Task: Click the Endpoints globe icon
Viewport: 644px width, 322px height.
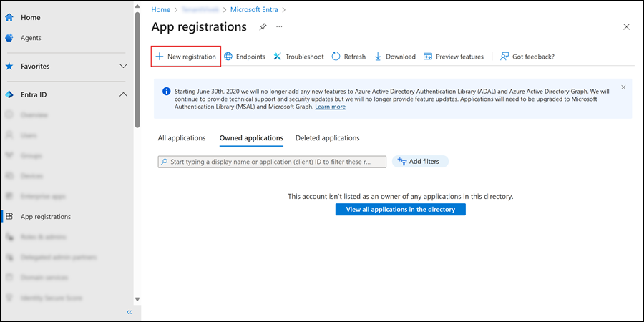Action: (x=228, y=57)
